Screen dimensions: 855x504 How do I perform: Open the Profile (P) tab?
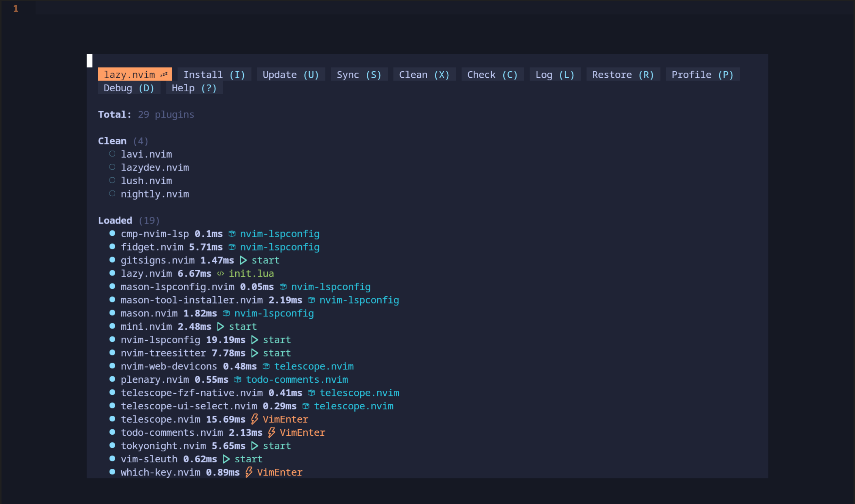tap(703, 75)
